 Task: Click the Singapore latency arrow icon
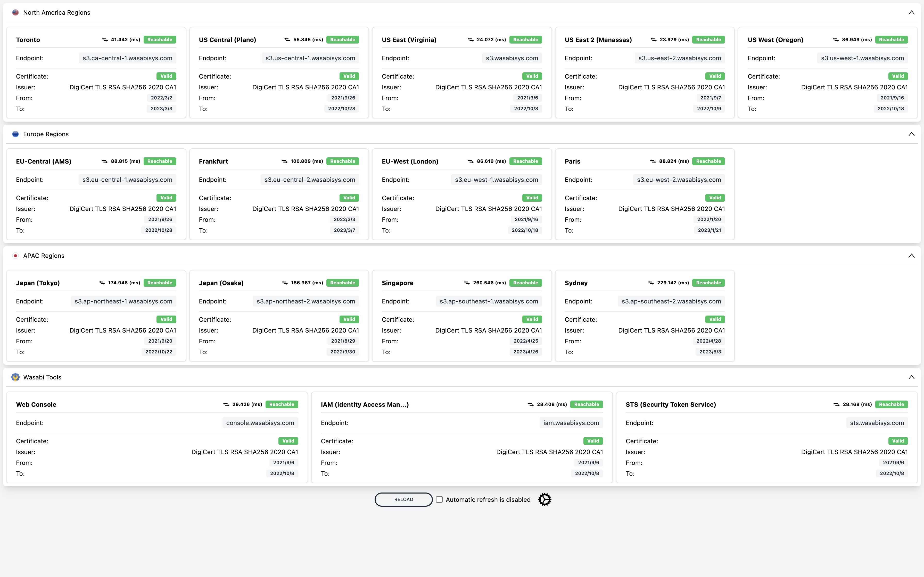(465, 283)
